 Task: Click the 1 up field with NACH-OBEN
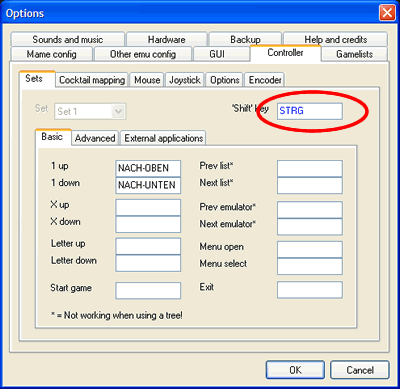(148, 168)
